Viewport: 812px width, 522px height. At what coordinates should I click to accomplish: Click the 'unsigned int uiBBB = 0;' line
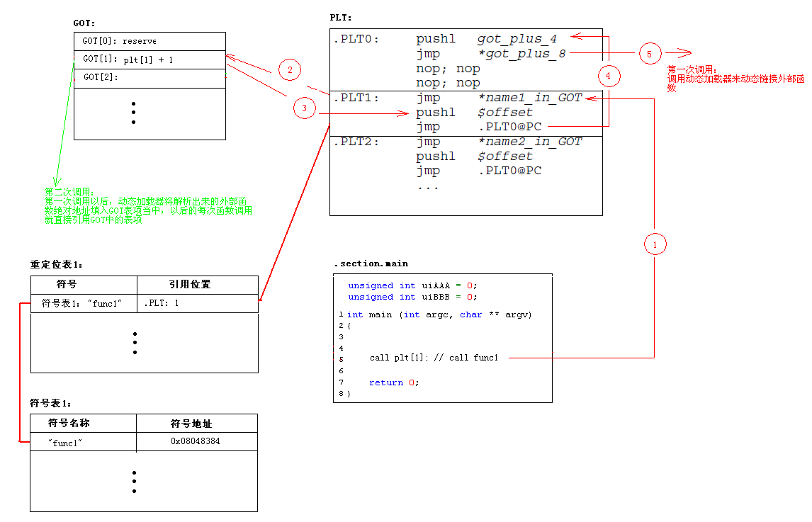pos(413,297)
